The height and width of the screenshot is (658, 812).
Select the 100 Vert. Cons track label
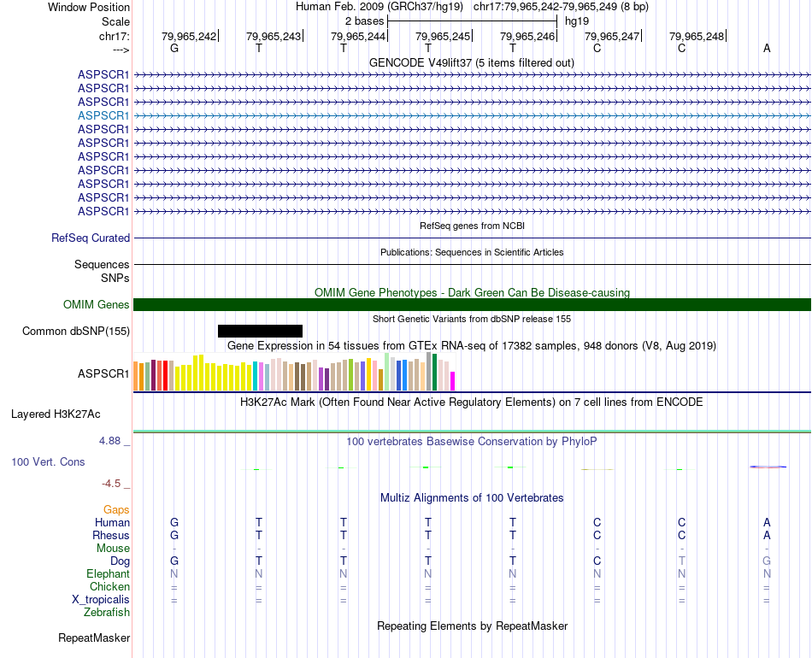coord(48,461)
